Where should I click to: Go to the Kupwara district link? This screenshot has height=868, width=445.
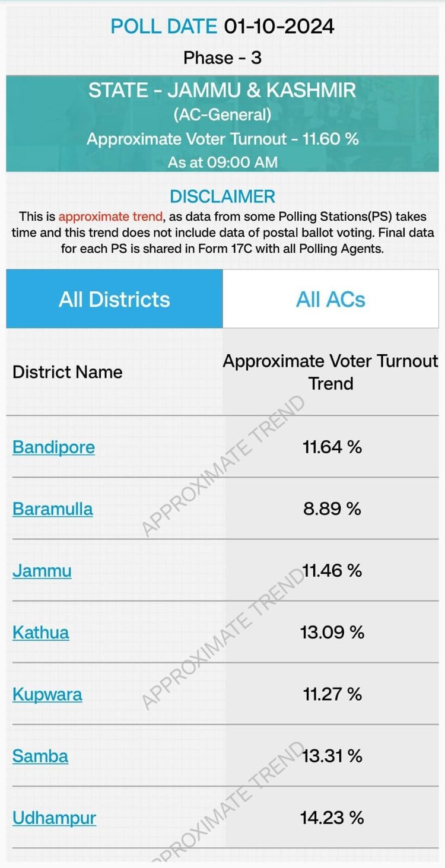pyautogui.click(x=47, y=694)
